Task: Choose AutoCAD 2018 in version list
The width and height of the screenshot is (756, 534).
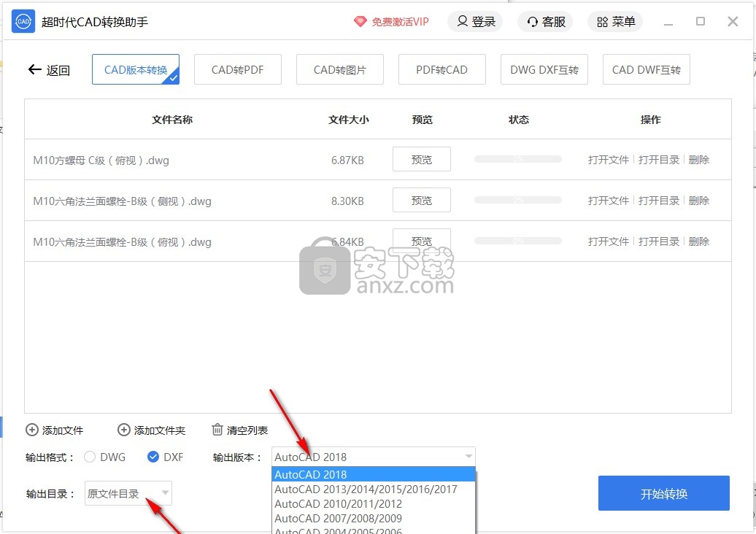Action: point(374,474)
